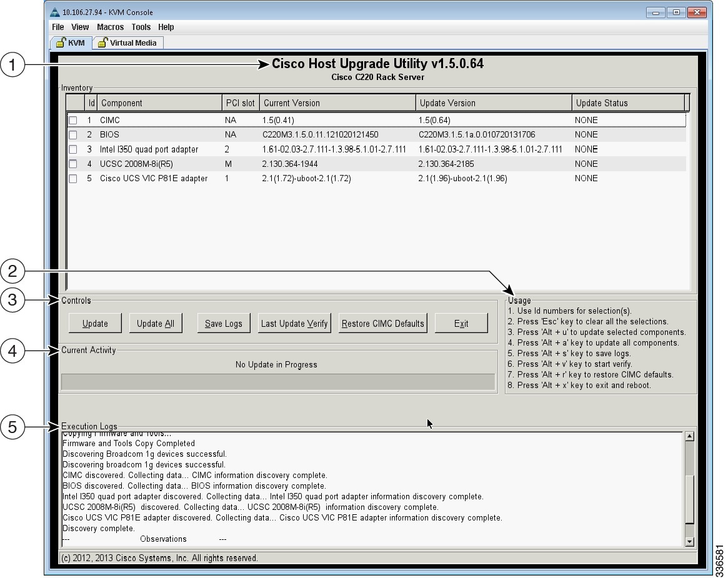Open the Macros menu
The image size is (728, 578).
coord(110,27)
